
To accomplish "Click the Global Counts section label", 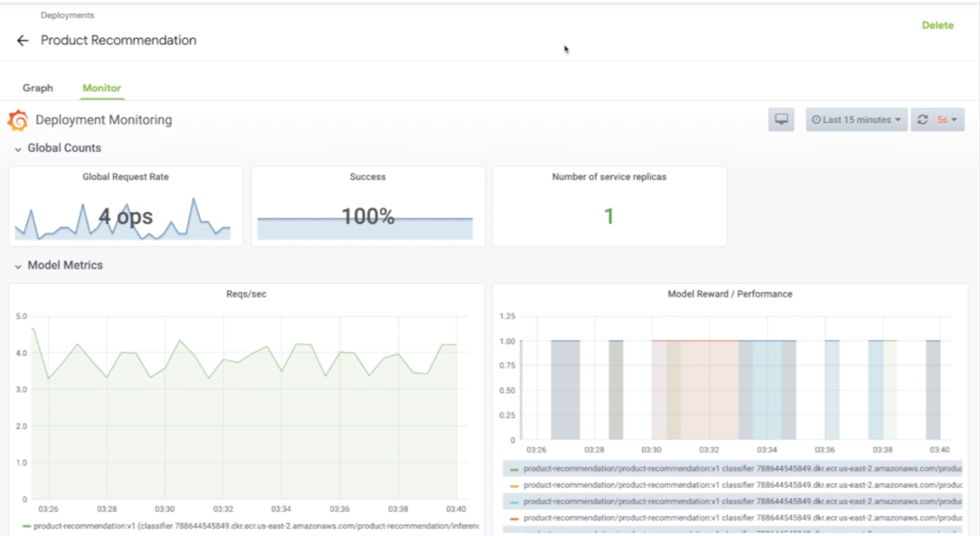I will tap(65, 148).
